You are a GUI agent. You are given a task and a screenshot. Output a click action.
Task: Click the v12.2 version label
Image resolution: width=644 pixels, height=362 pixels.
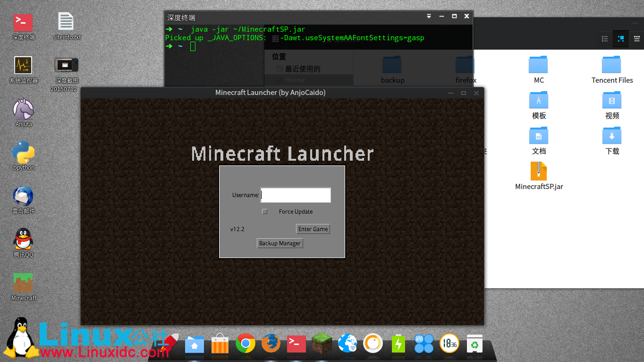(237, 229)
